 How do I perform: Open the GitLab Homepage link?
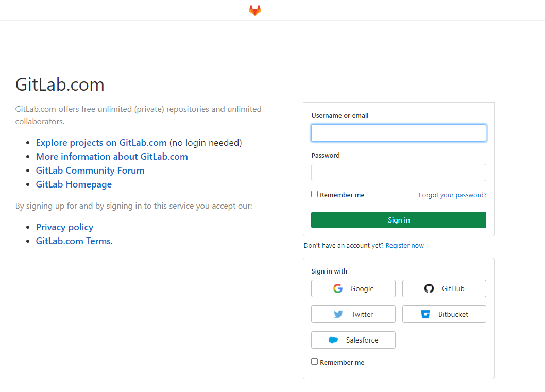[74, 184]
